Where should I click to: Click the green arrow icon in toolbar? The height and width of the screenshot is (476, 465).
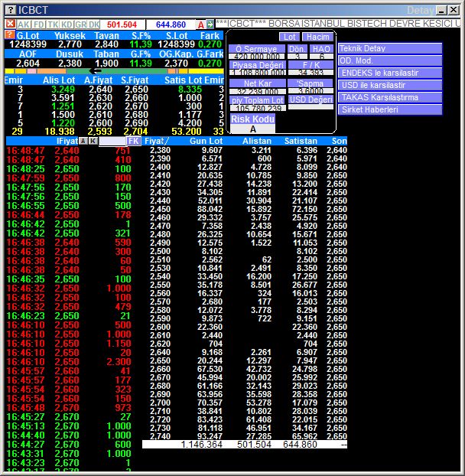point(210,24)
